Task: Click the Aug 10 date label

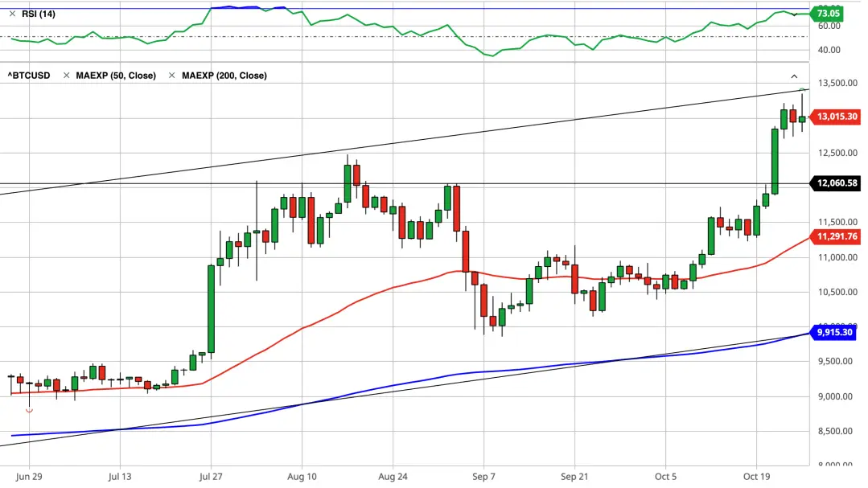Action: (x=302, y=477)
